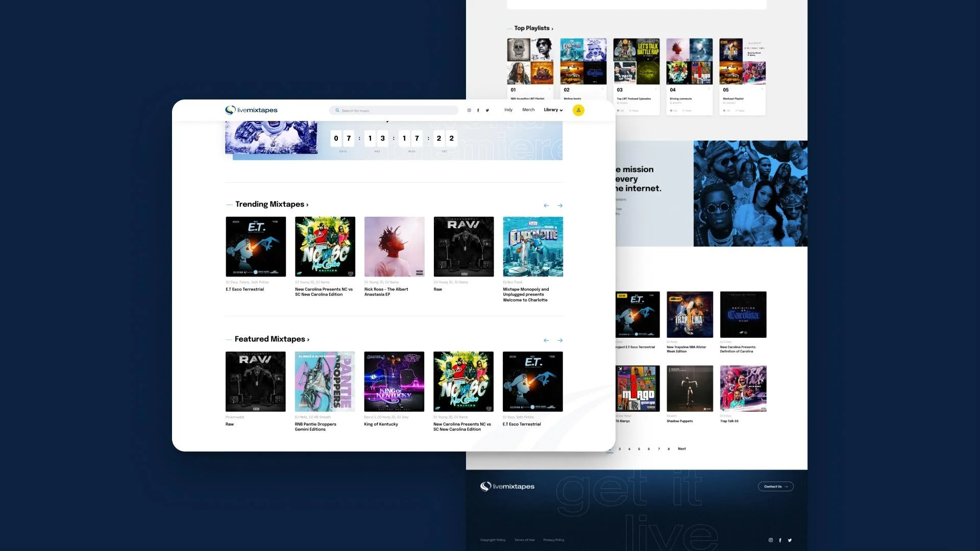The height and width of the screenshot is (551, 980).
Task: Show previous Featured Mixtapes with left arrow
Action: coord(546,340)
